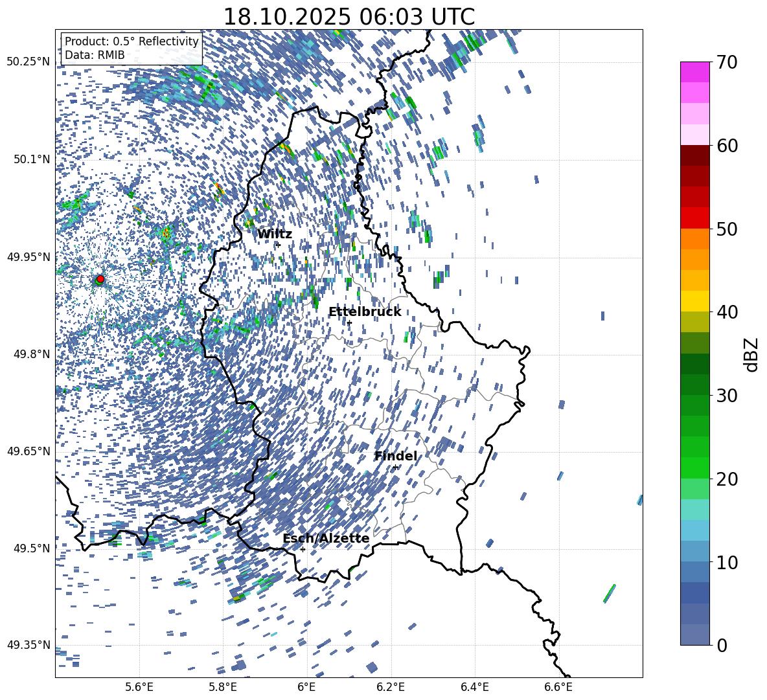Click the Ettelbruck location cross marker

349,322
